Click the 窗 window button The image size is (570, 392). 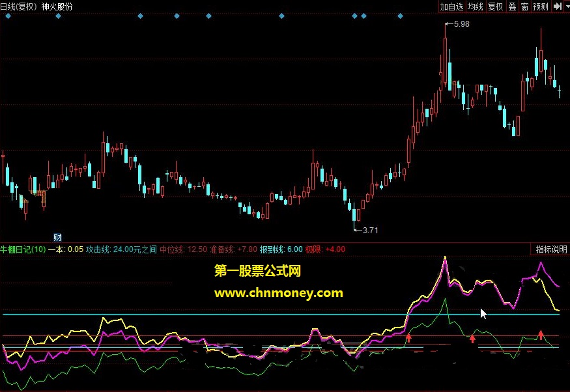point(524,7)
